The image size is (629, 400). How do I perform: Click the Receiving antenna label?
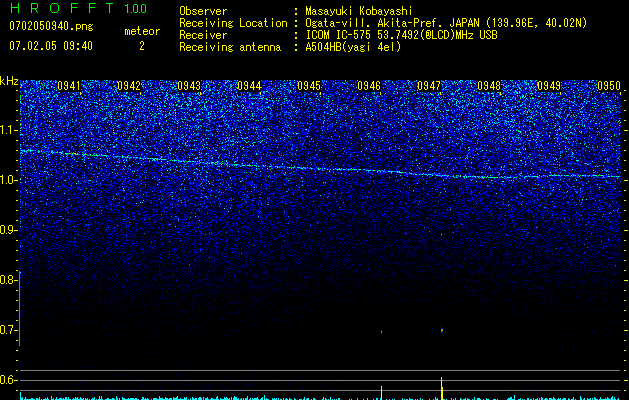(x=230, y=47)
